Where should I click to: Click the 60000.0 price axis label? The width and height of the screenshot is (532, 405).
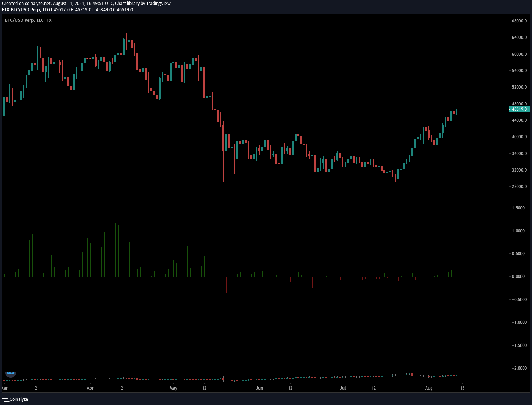point(519,54)
